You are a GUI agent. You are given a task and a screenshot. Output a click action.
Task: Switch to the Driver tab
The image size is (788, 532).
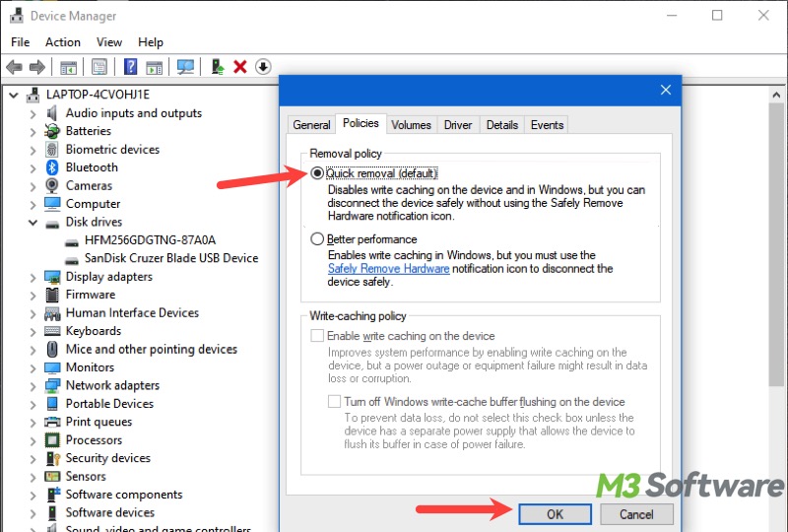pos(458,125)
